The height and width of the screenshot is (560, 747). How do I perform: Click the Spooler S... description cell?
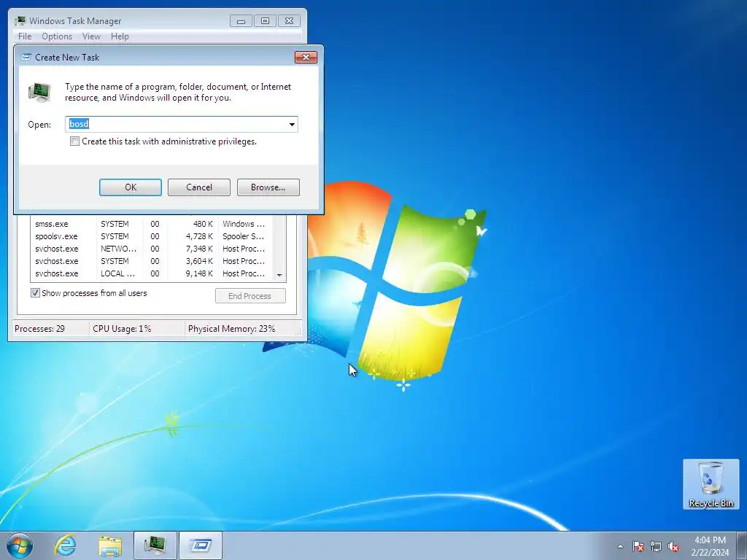243,236
